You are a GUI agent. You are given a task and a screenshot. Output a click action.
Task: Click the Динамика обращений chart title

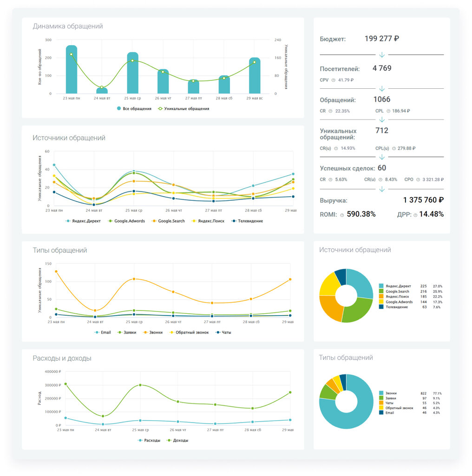tap(68, 26)
